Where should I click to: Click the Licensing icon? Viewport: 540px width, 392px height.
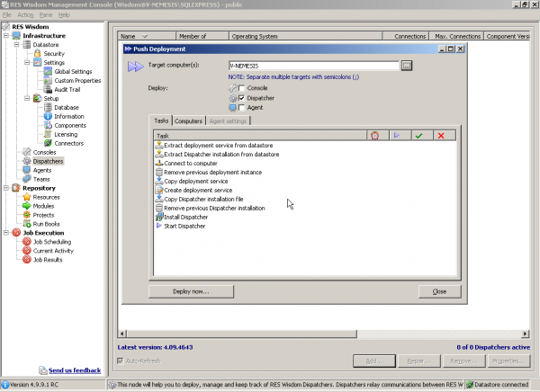49,134
